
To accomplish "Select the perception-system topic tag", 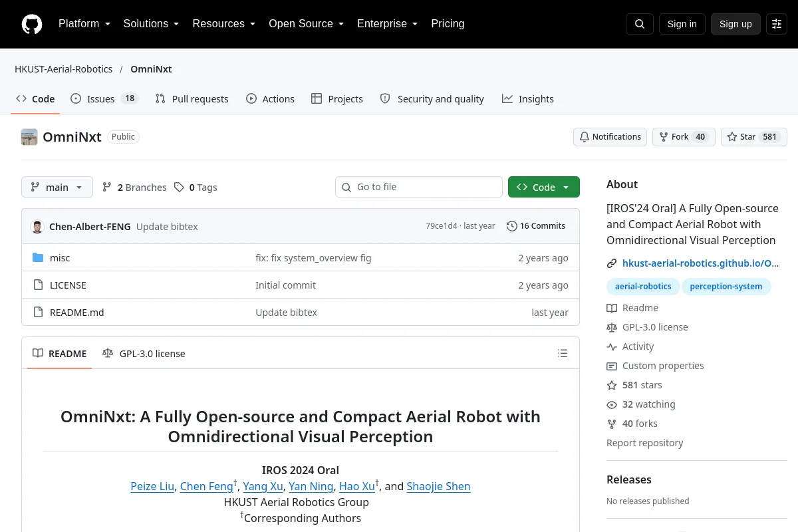I will coord(726,287).
